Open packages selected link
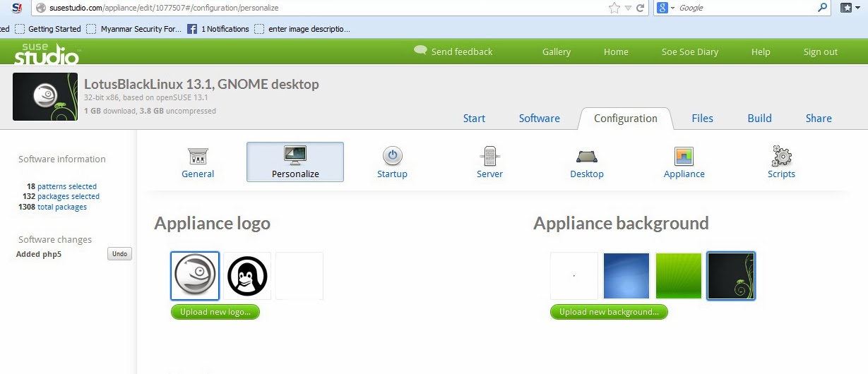This screenshot has width=868, height=374. tap(69, 196)
